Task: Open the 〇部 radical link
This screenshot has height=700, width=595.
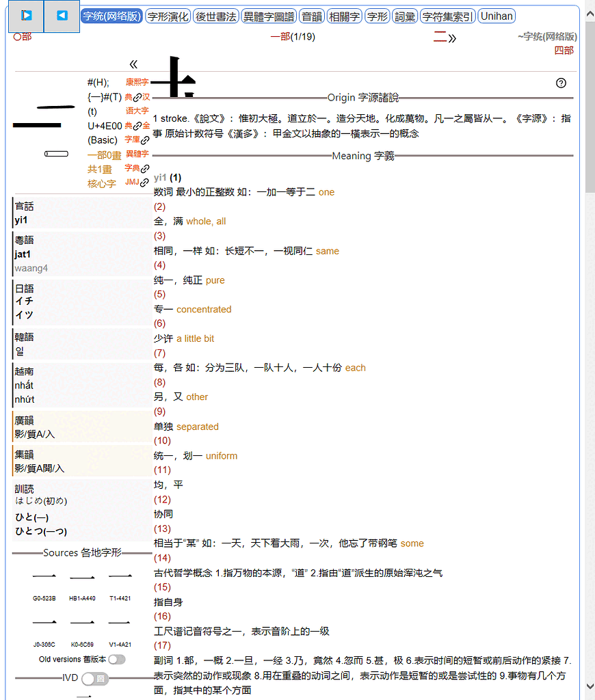Action: (23, 37)
